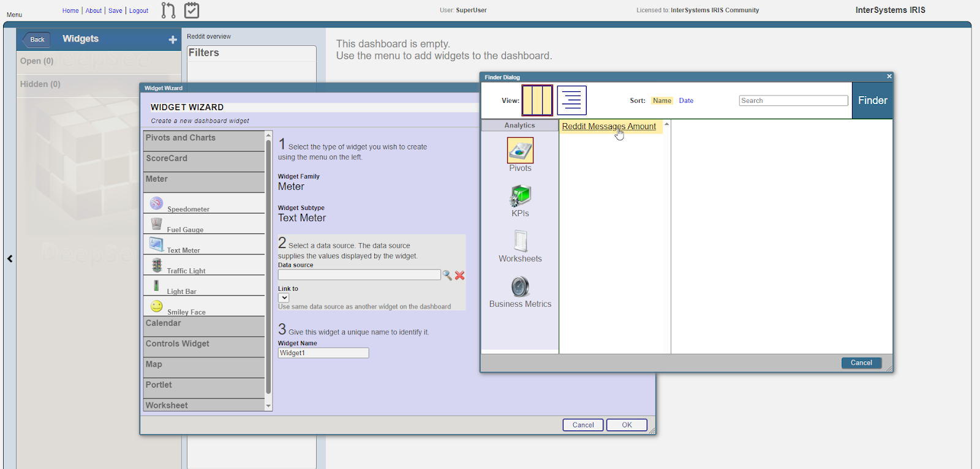This screenshot has width=980, height=469.
Task: Click the Business Metrics gauge icon
Action: coord(520,287)
